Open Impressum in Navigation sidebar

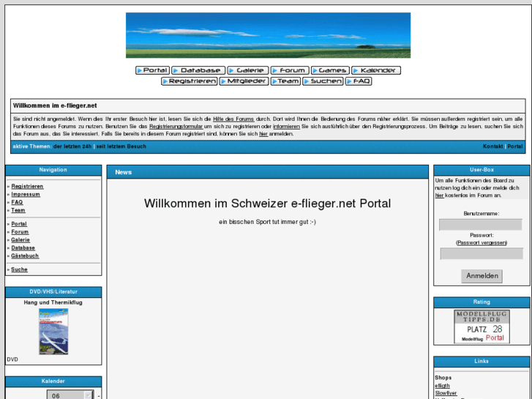coord(26,195)
